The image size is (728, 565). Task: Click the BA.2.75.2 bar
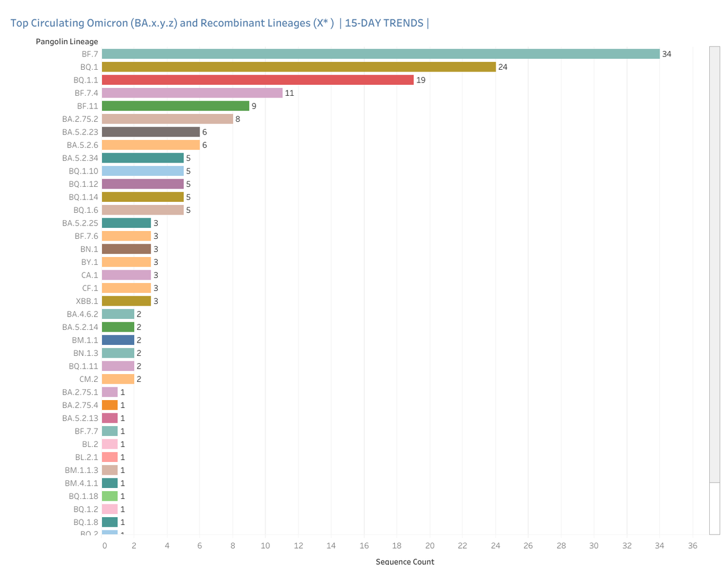pos(167,119)
